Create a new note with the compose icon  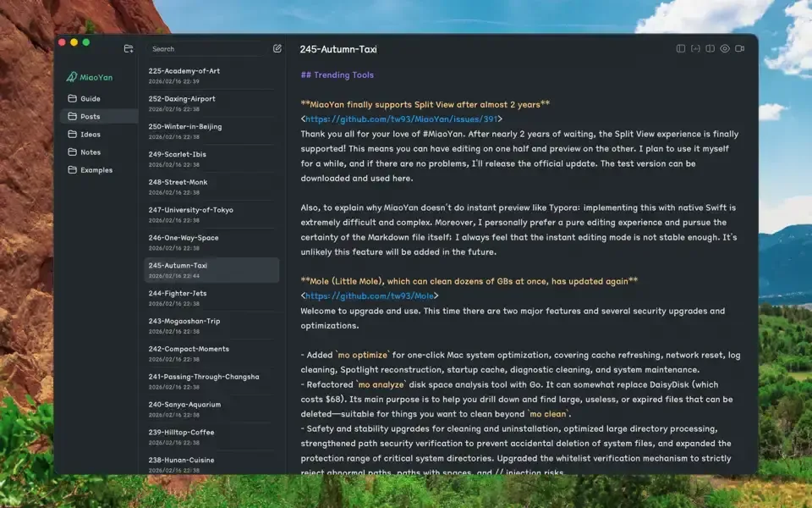(277, 49)
